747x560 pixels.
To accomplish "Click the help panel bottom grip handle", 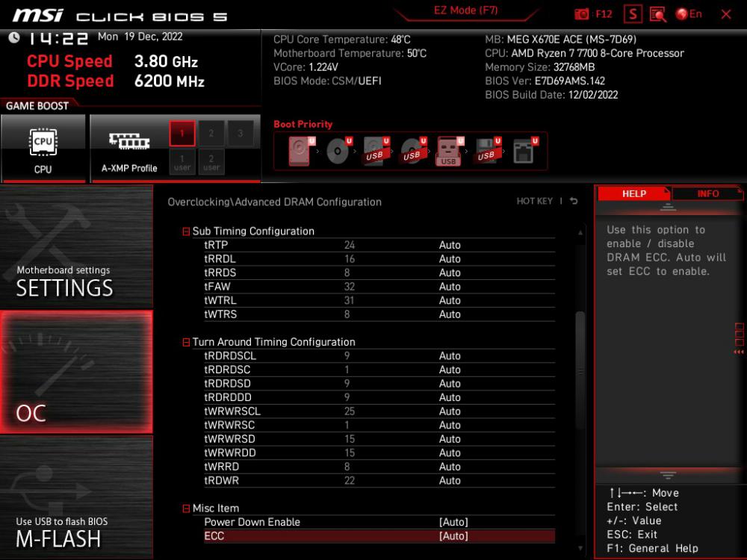I will (x=668, y=475).
